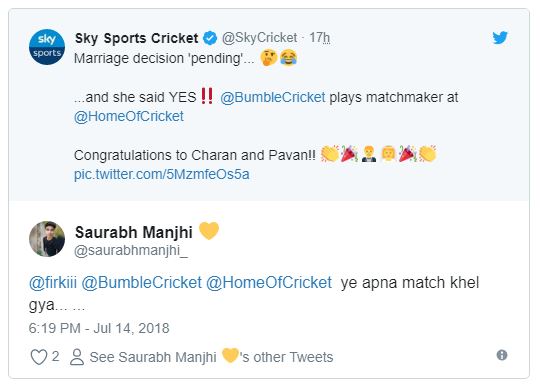Click the yellow heart beside Saurabh Manjhi
This screenshot has width=542, height=385.
(209, 231)
